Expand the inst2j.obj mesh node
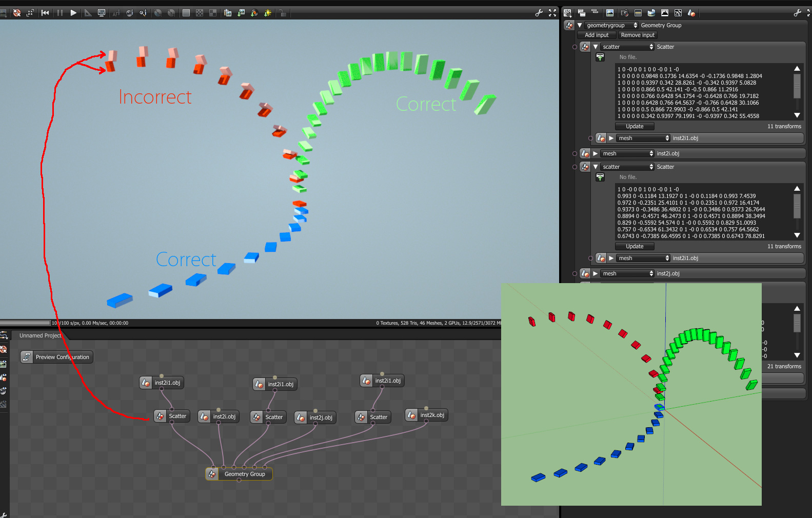The image size is (812, 518). click(596, 273)
